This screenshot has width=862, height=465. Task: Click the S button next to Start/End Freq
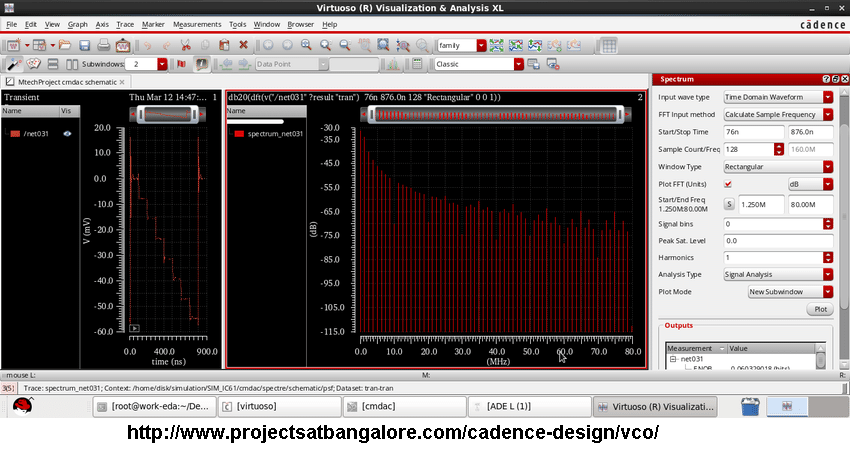click(729, 204)
